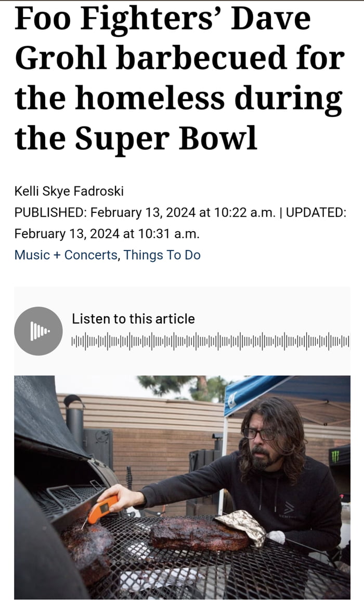The image size is (364, 606).
Task: Click the "Listen to this article" label
Action: click(133, 319)
